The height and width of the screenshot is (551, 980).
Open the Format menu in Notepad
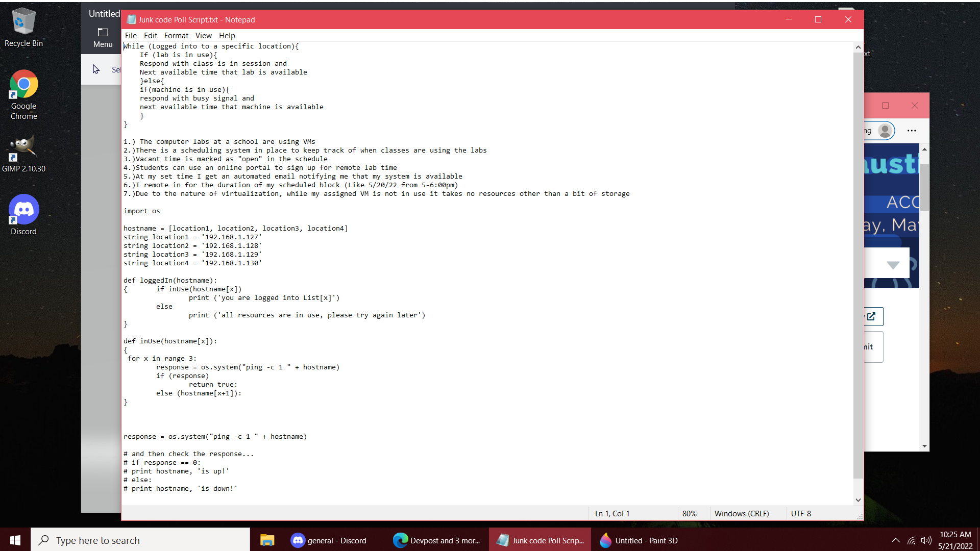(x=176, y=36)
